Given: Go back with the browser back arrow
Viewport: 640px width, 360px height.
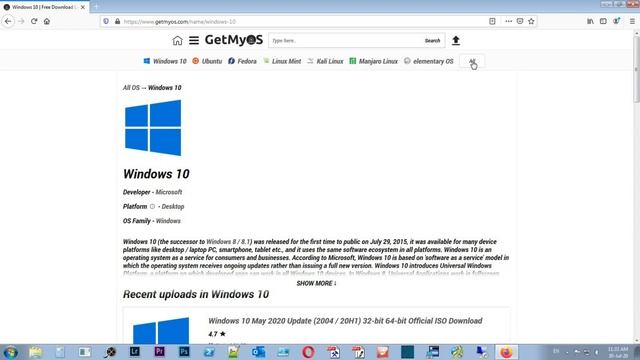Looking at the screenshot, I should (x=8, y=21).
